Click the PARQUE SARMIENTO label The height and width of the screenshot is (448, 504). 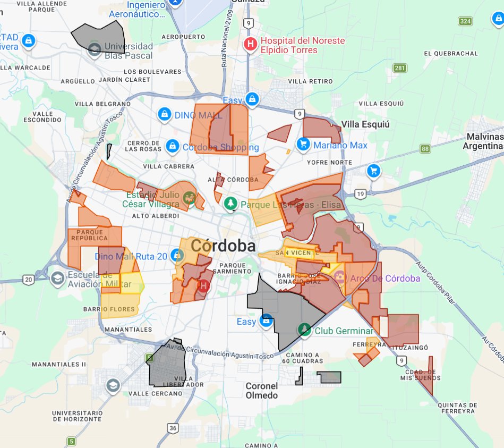pyautogui.click(x=232, y=268)
